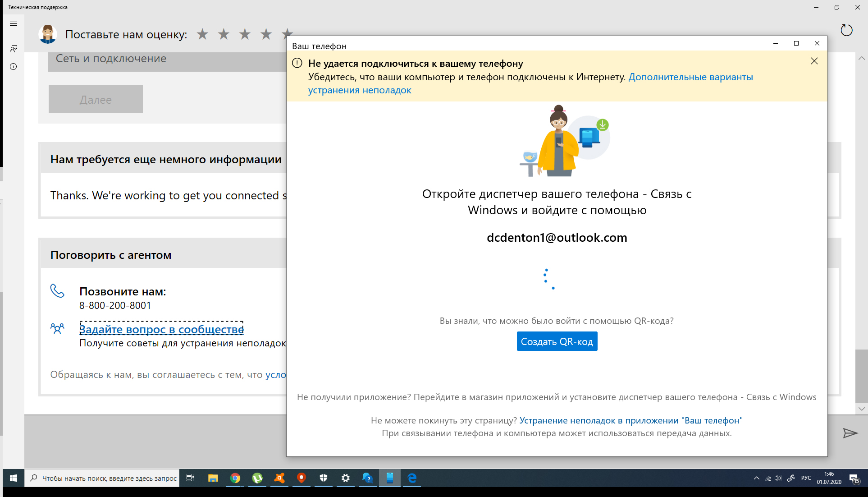Open Task View from the taskbar
Viewport: 868px width, 497px height.
tap(190, 478)
